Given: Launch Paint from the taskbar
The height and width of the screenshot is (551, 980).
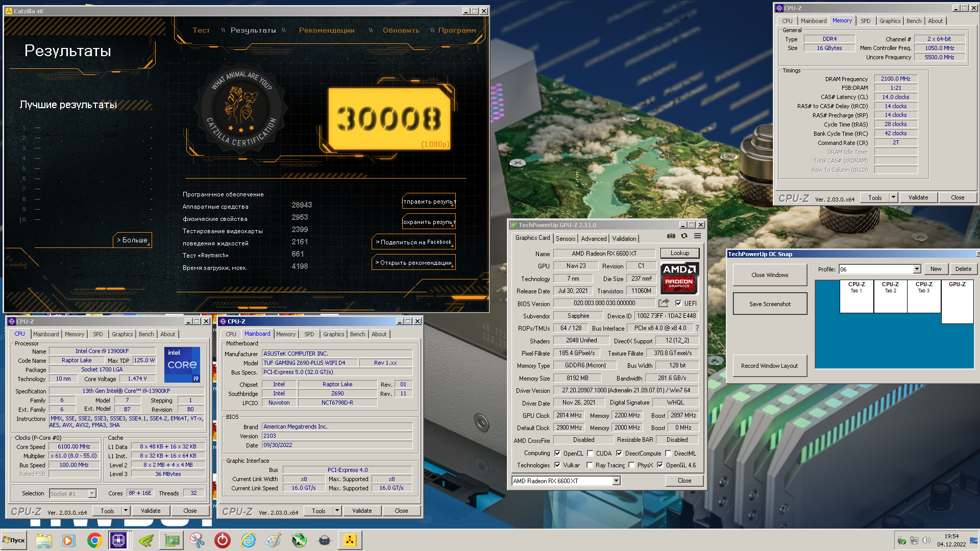Looking at the screenshot, I should [274, 540].
